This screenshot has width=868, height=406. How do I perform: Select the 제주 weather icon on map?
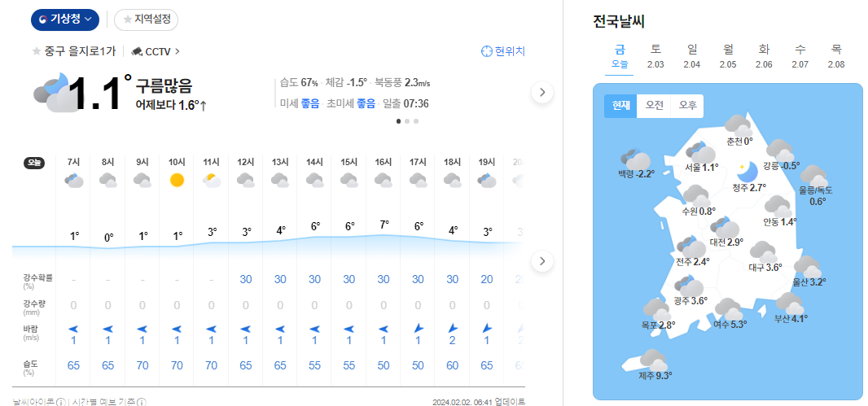[652, 359]
